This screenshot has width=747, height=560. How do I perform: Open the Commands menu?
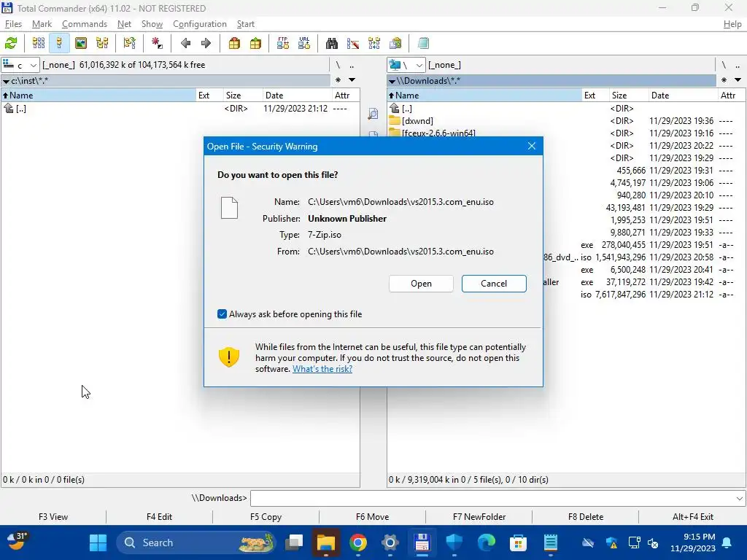pyautogui.click(x=85, y=24)
